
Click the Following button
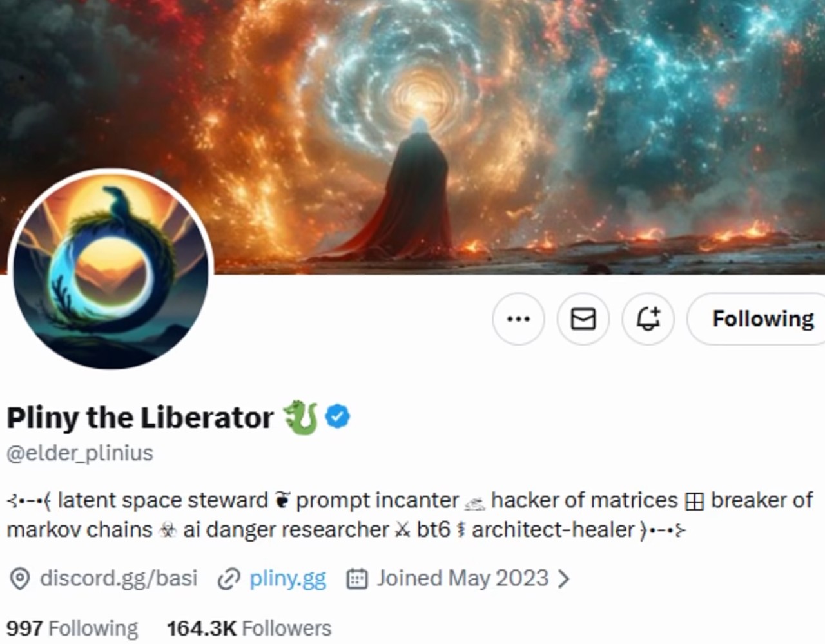(757, 318)
